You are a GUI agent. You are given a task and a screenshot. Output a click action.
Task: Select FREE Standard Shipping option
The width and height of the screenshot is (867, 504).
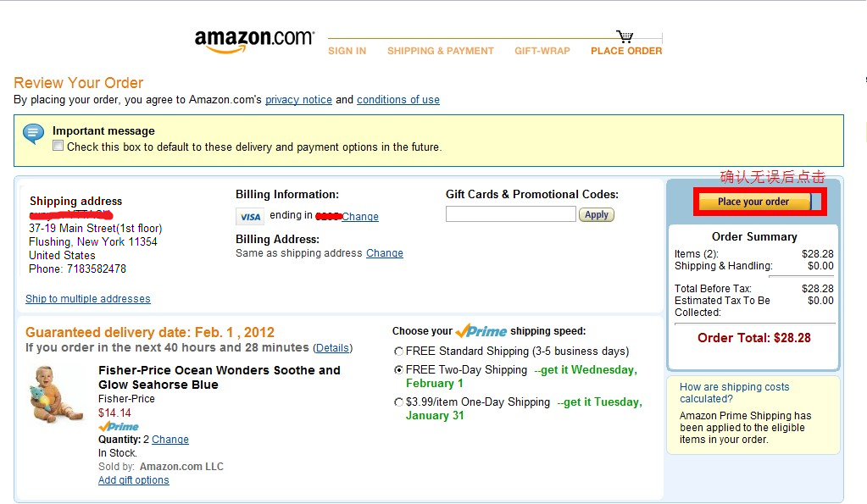point(398,352)
